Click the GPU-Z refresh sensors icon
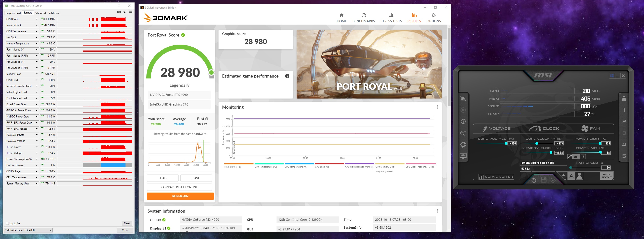Screen dimensions: 644x239 tap(125, 12)
